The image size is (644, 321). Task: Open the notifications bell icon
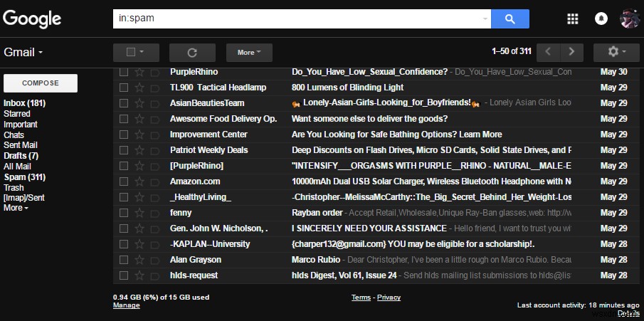tap(601, 19)
